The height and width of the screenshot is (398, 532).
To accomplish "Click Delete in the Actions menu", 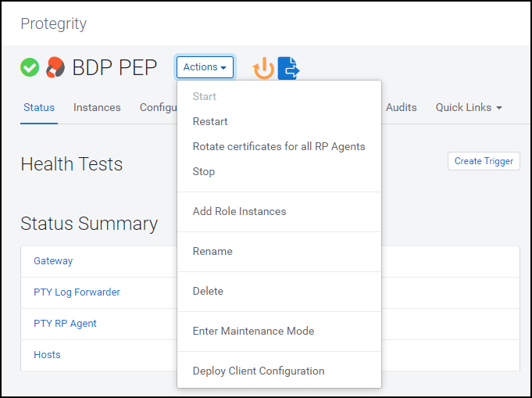I will tap(208, 291).
